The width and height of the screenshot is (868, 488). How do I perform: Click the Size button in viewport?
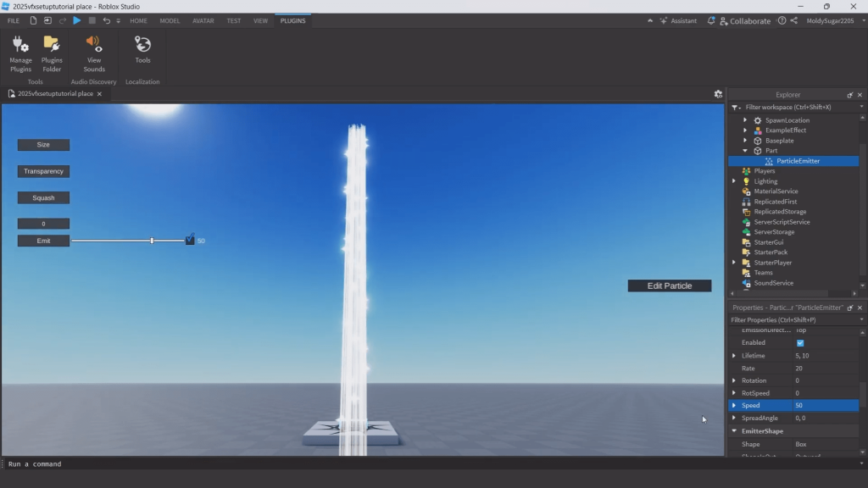click(x=43, y=145)
